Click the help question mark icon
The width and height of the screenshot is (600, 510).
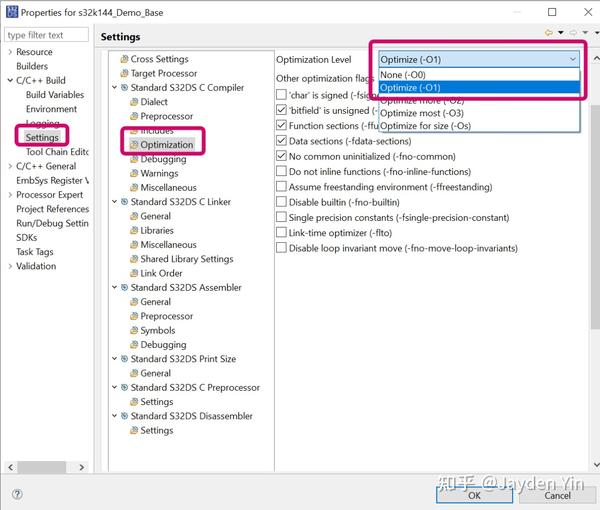click(17, 494)
